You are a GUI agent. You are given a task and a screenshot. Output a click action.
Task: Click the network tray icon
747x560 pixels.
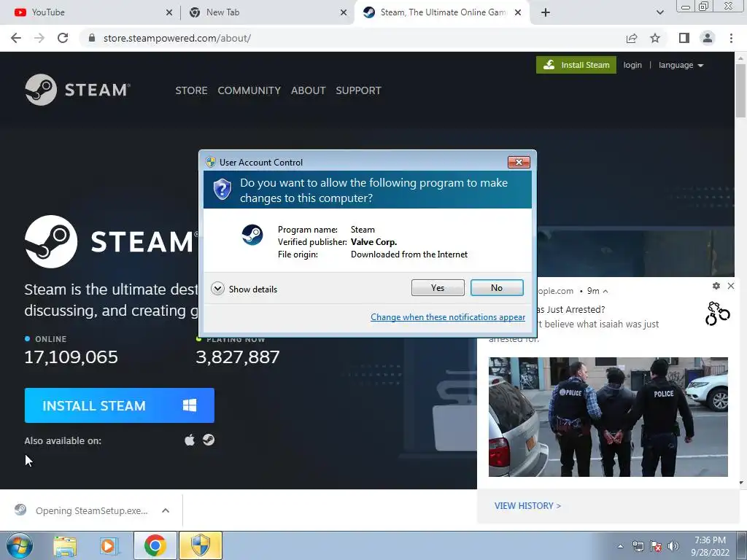638,547
